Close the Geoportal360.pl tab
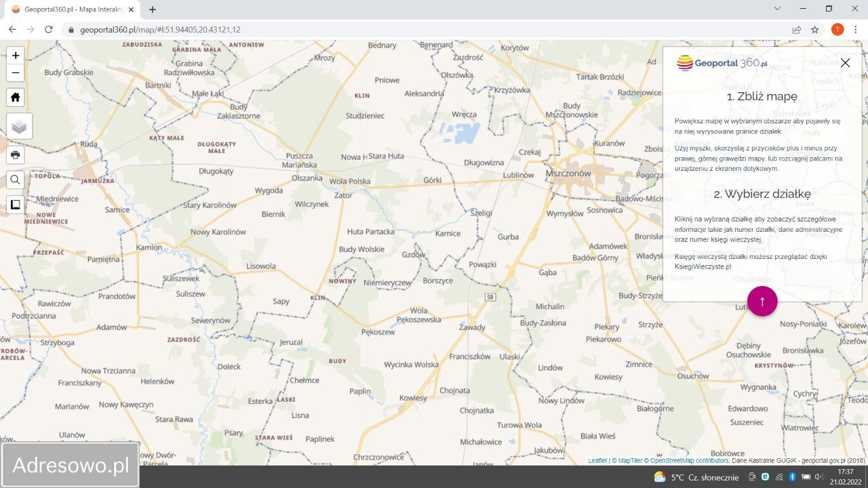 pos(131,9)
